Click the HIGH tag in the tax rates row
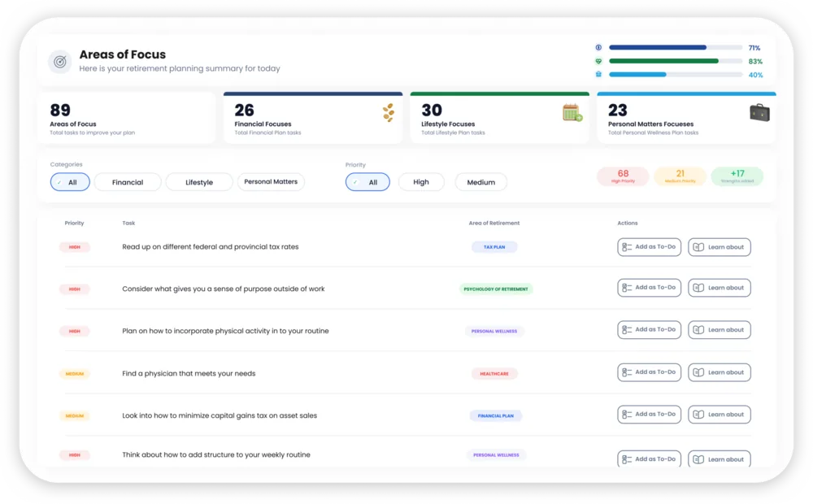The image size is (813, 504). (75, 247)
